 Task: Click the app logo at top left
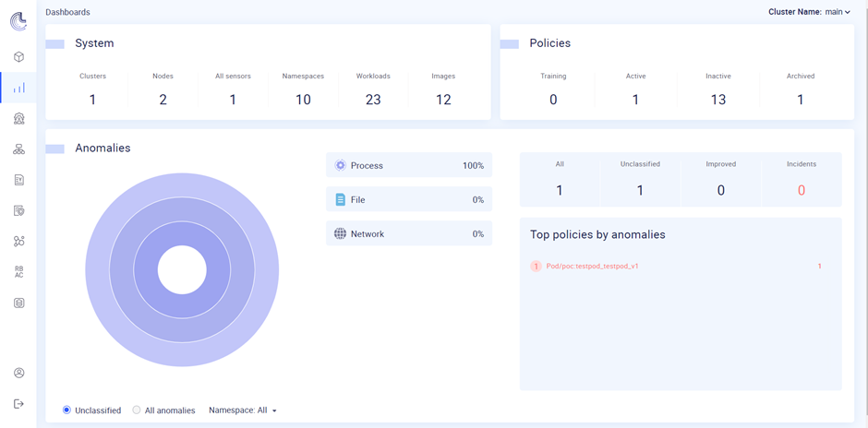18,21
